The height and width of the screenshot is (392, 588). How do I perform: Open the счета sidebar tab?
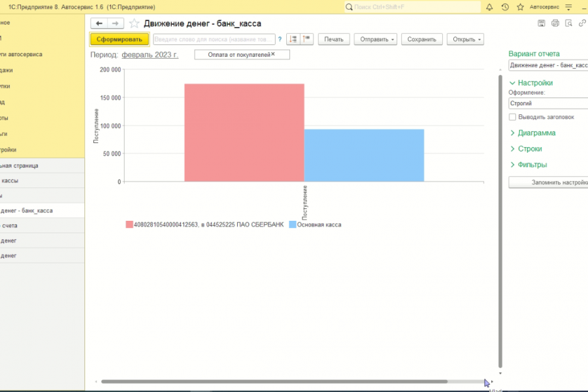click(42, 225)
